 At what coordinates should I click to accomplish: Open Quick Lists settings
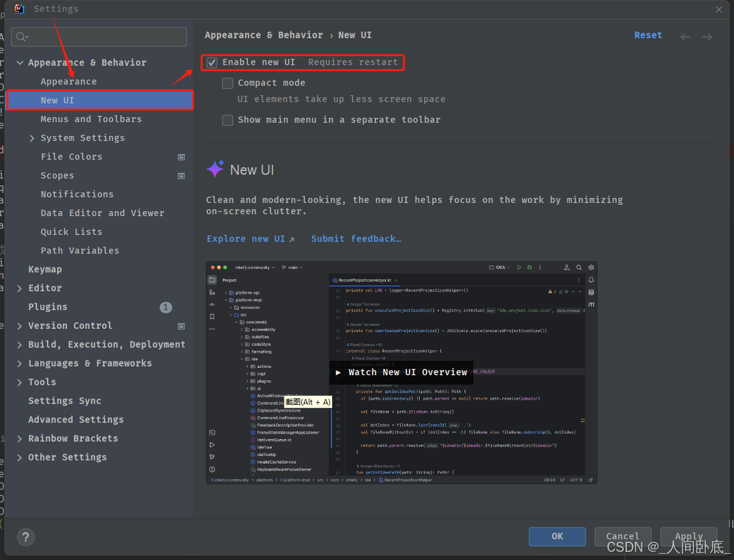pos(71,232)
